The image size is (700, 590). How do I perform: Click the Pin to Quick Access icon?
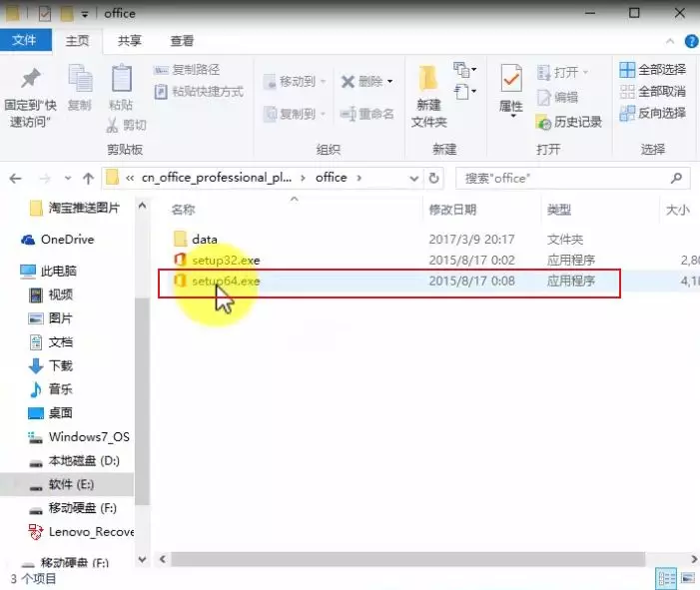pyautogui.click(x=30, y=79)
